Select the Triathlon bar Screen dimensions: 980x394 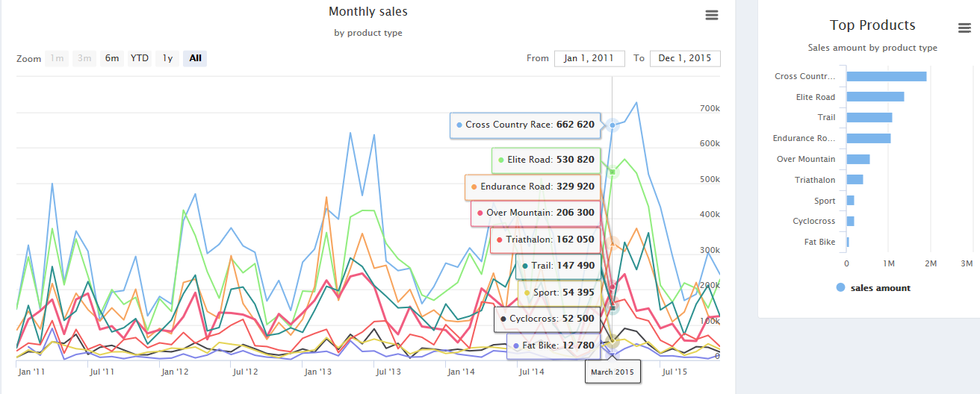(855, 180)
